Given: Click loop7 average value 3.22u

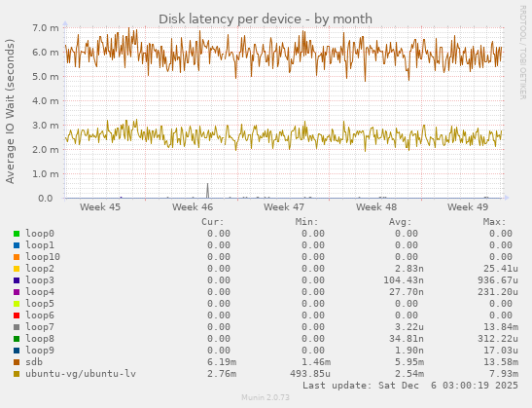Looking at the screenshot, I should pyautogui.click(x=409, y=327).
